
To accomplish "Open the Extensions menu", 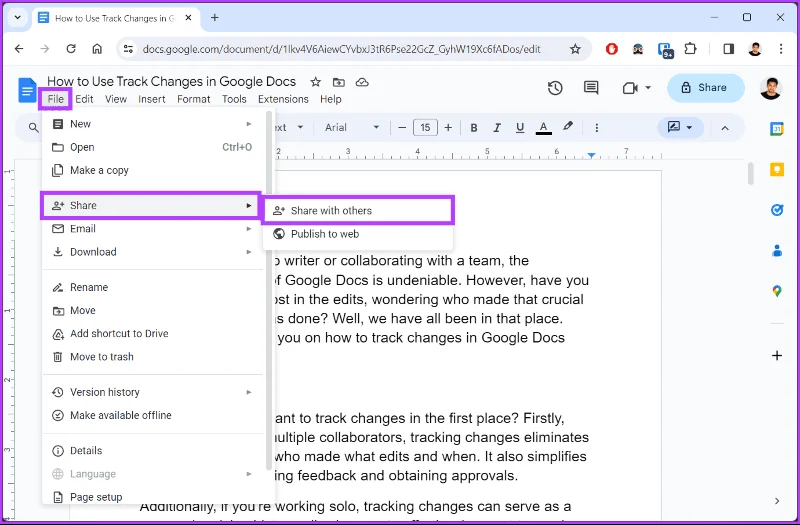I will point(283,99).
